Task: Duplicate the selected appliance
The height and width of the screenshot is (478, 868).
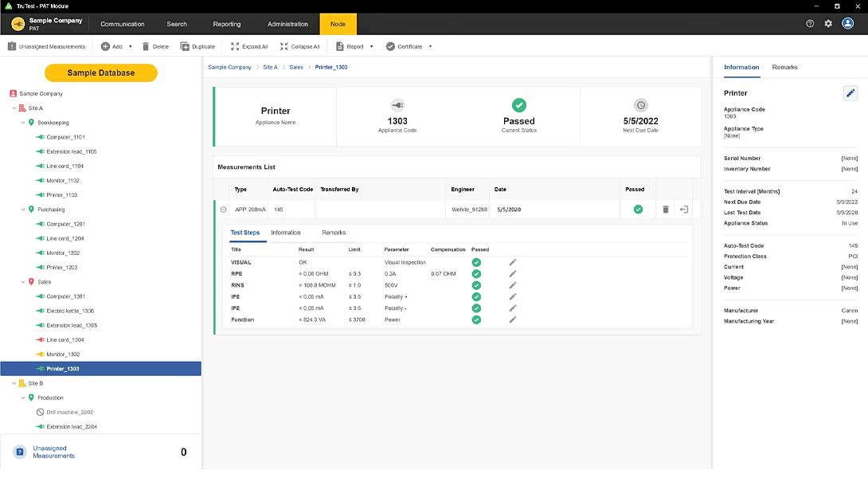Action: pos(197,46)
